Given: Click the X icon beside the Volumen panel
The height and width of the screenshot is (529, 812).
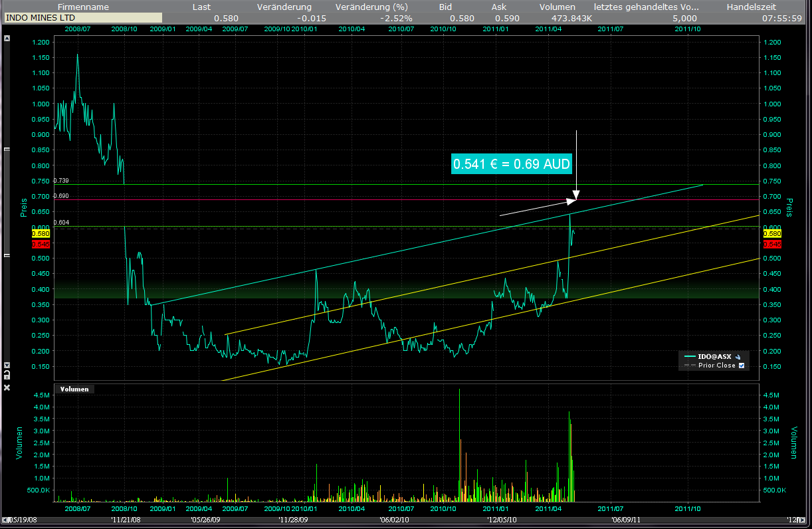Looking at the screenshot, I should [7, 387].
